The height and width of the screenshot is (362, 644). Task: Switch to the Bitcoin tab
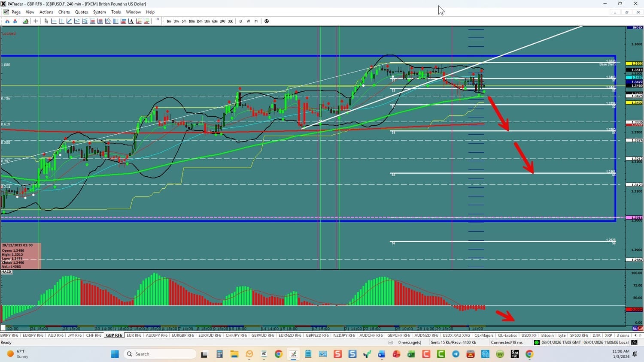[x=547, y=335]
